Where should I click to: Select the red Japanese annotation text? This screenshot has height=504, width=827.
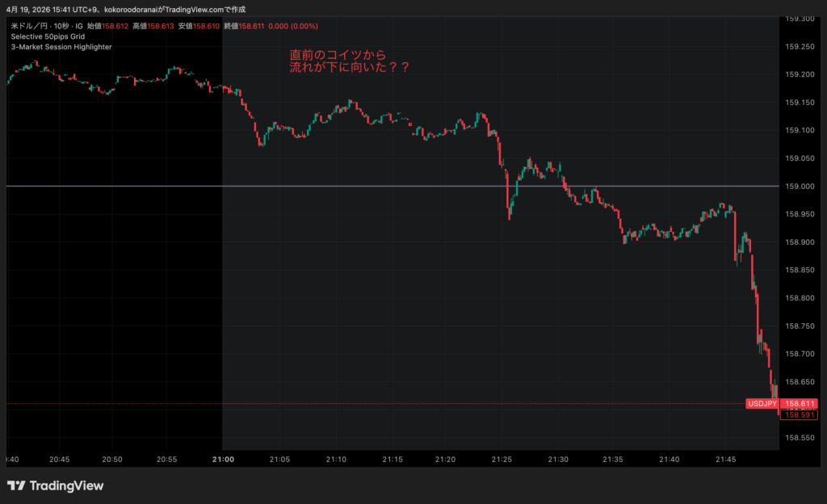point(349,61)
